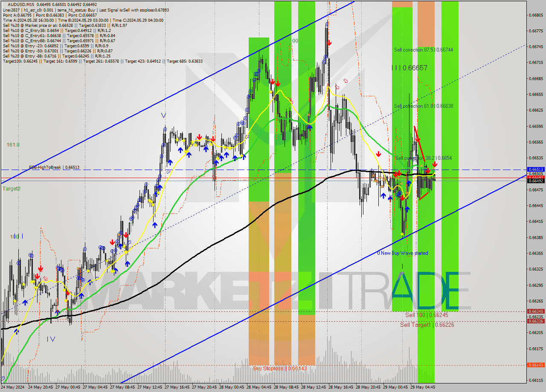Click the '29 May 04:45' time axis label
Image resolution: width=546 pixels, height=392 pixels.
point(424,388)
